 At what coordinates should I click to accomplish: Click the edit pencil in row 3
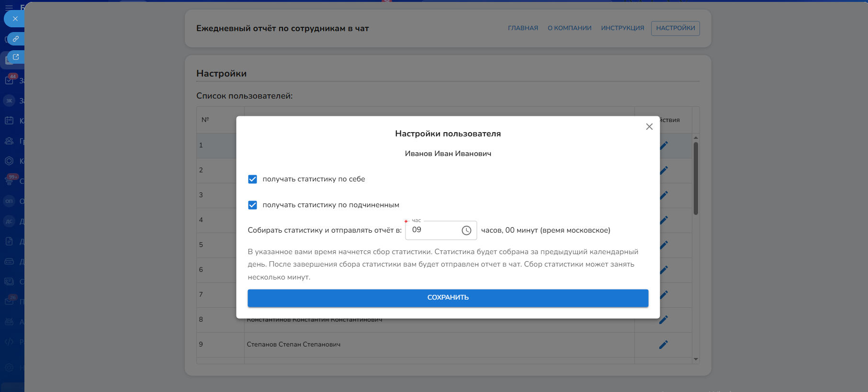tap(664, 195)
